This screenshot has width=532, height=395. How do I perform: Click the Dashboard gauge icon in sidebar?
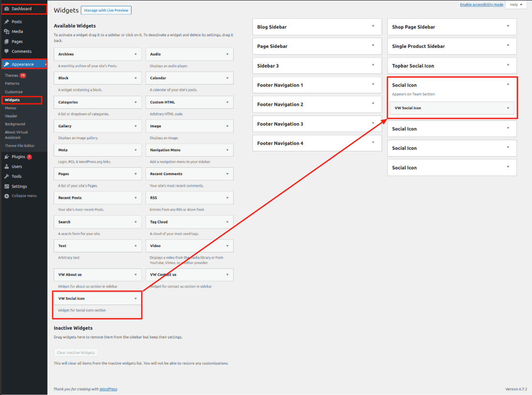[x=6, y=9]
